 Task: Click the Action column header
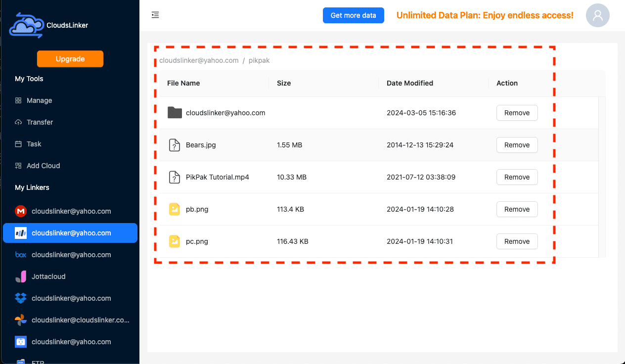(507, 83)
